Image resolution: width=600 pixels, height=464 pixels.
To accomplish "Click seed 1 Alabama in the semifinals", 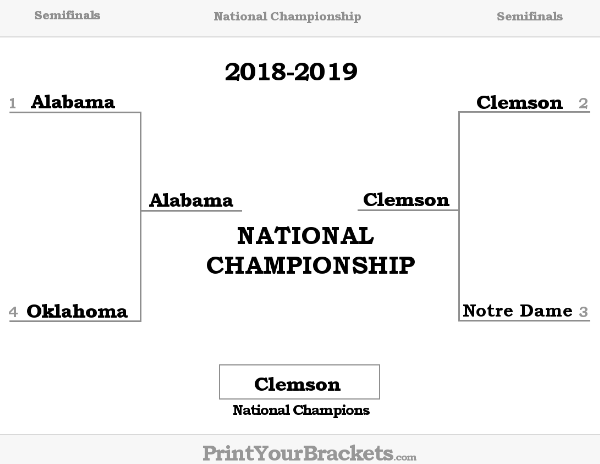I will coord(73,102).
